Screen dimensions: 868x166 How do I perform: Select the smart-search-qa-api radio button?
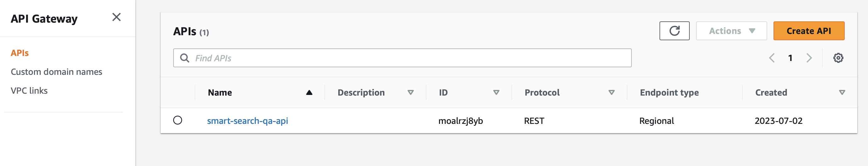click(178, 120)
